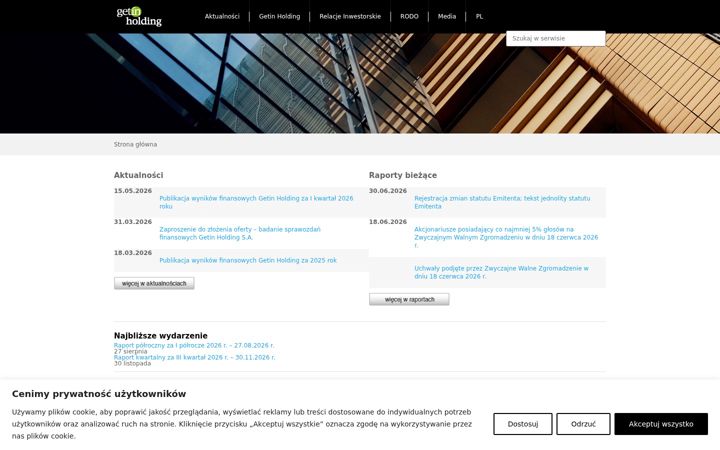This screenshot has height=450, width=720.
Task: Switch language via PL menu item
Action: [x=479, y=17]
